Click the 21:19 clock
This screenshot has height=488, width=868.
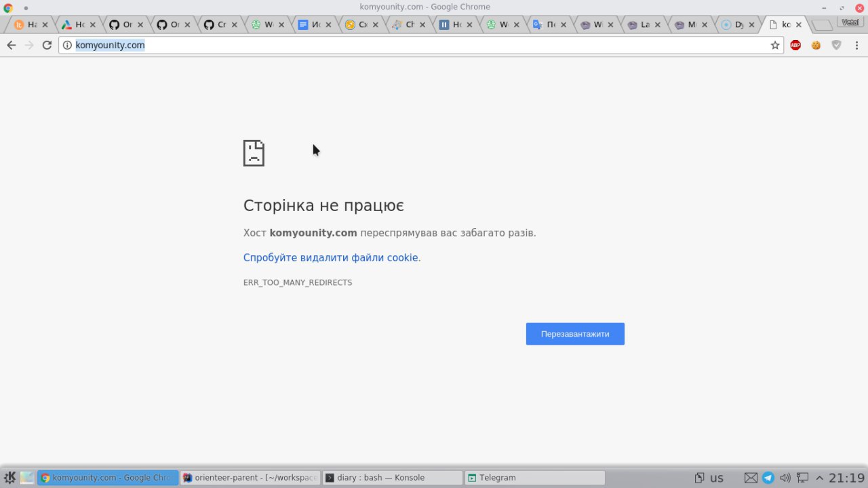point(846,478)
